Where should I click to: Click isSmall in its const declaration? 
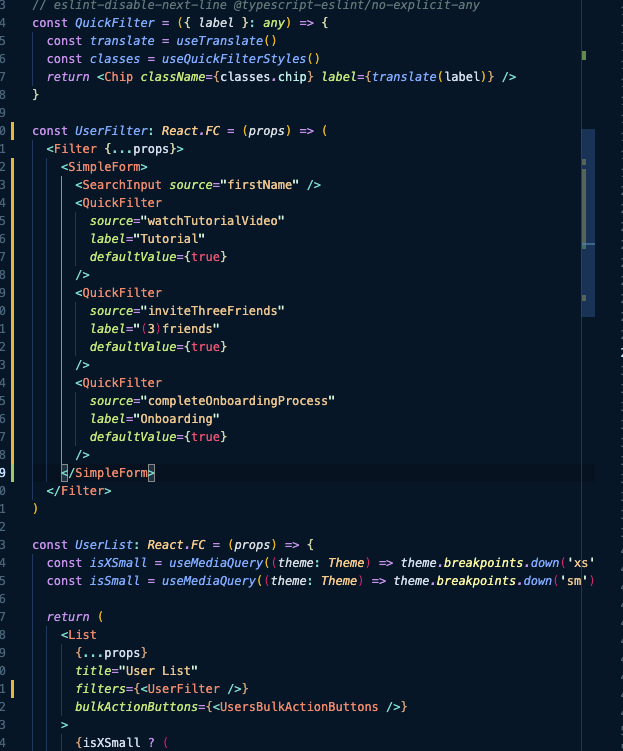point(115,581)
